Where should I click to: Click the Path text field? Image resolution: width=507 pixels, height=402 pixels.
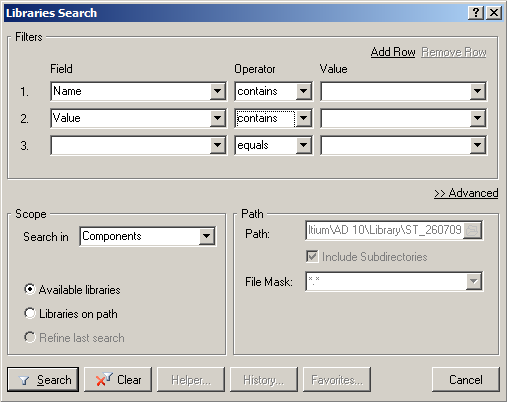[x=385, y=230]
